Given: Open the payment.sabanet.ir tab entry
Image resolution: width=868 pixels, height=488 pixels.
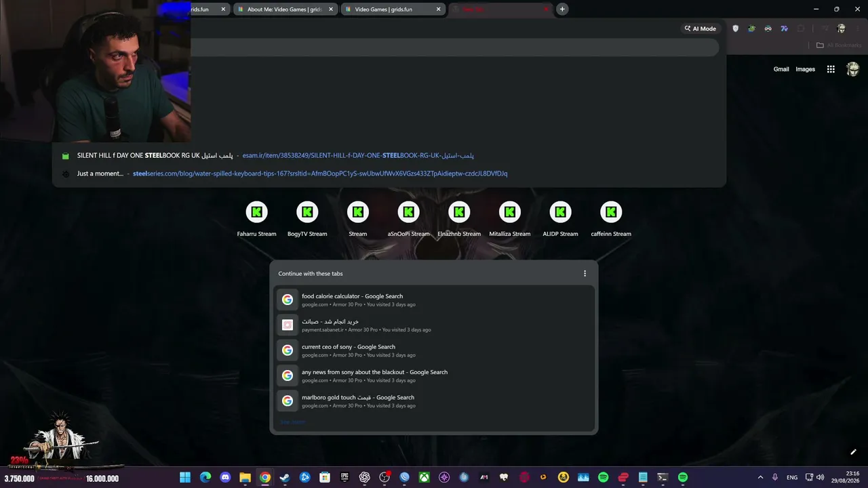Looking at the screenshot, I should tap(434, 325).
